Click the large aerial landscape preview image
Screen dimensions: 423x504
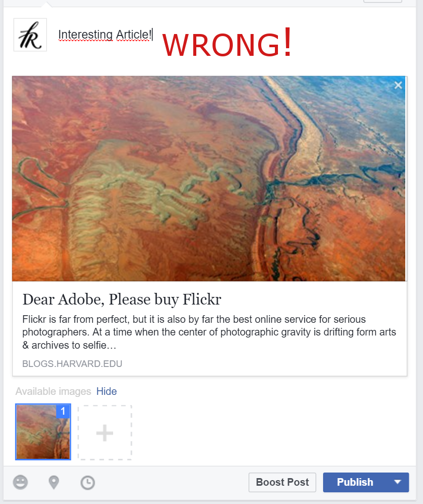tap(209, 179)
